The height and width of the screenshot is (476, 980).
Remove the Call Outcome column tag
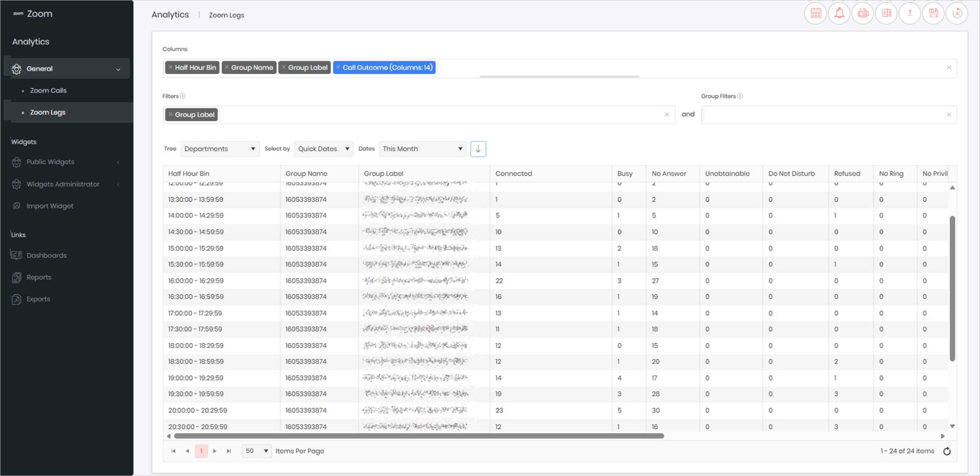(338, 67)
